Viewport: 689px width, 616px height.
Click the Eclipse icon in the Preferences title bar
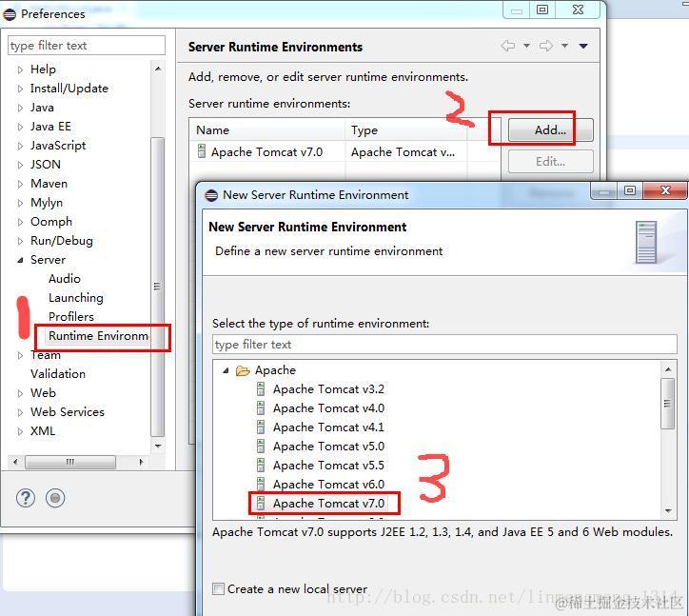tap(10, 14)
